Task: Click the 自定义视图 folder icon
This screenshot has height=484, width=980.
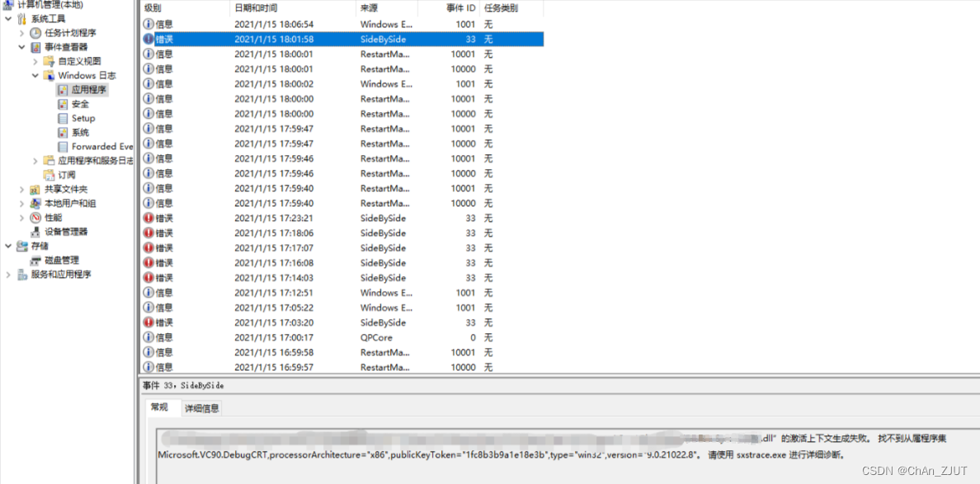Action: pyautogui.click(x=49, y=61)
